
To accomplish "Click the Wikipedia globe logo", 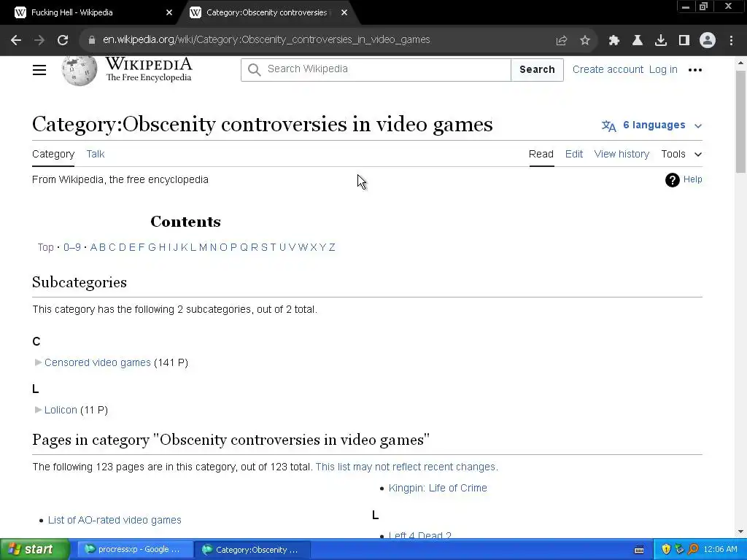I will point(79,70).
